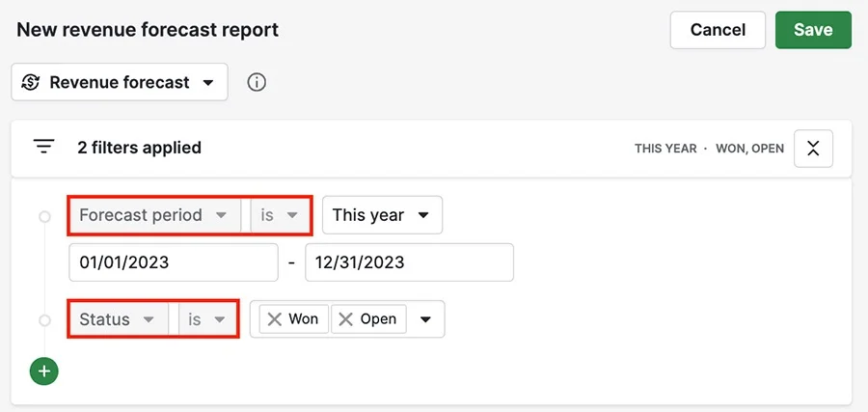Click the revenue forecast dollar icon
Image resolution: width=868 pixels, height=412 pixels.
31,83
